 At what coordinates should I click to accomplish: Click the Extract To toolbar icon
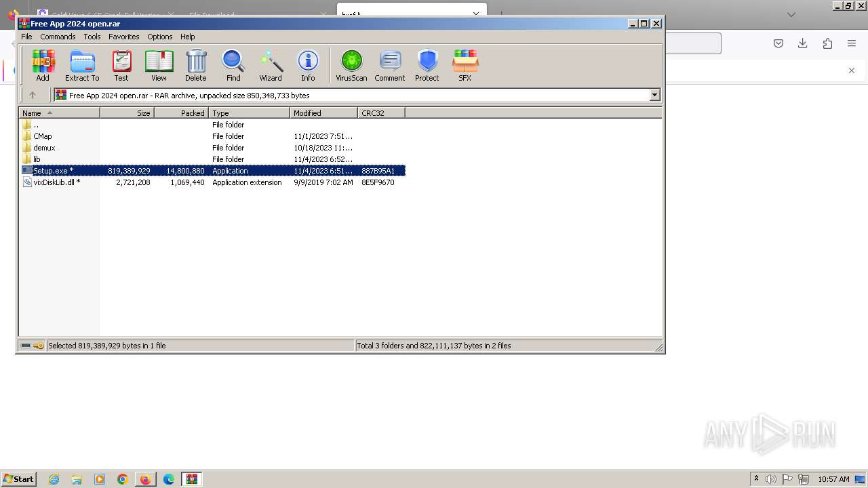tap(82, 66)
